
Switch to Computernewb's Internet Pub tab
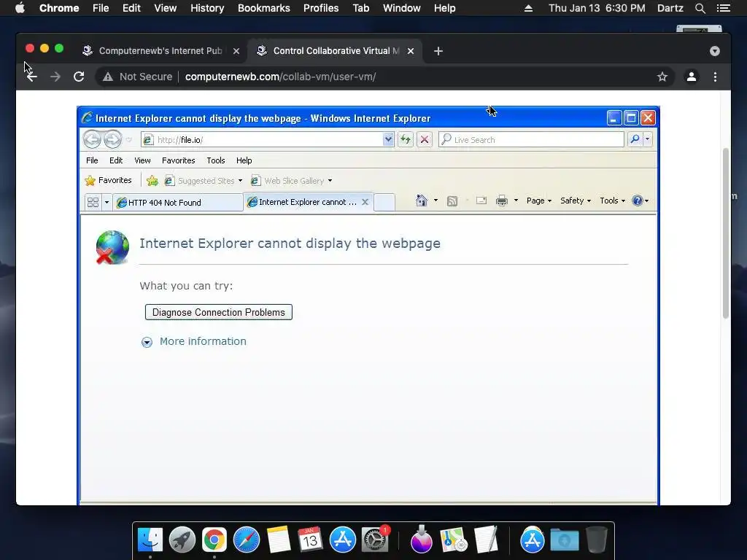160,51
